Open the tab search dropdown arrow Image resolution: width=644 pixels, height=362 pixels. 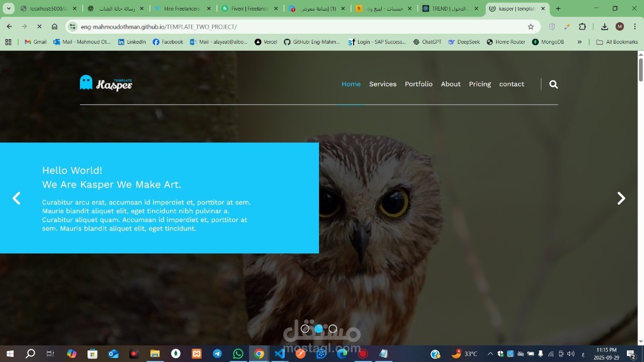9,9
